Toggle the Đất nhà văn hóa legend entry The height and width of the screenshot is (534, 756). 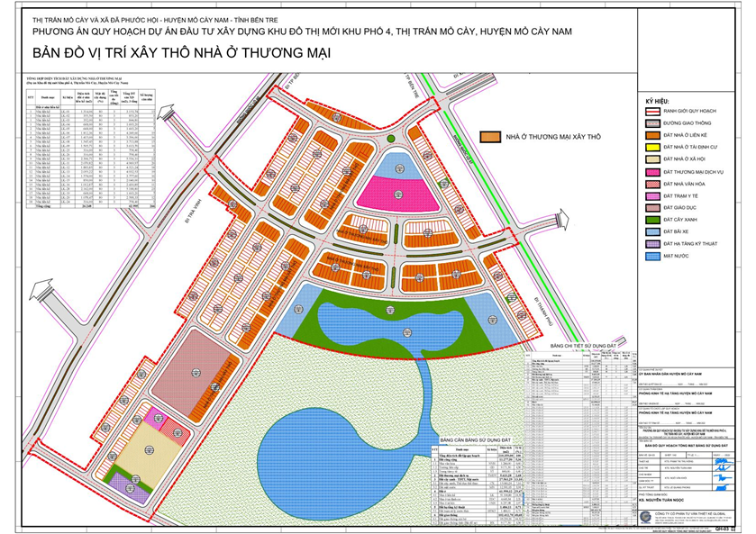pos(651,184)
